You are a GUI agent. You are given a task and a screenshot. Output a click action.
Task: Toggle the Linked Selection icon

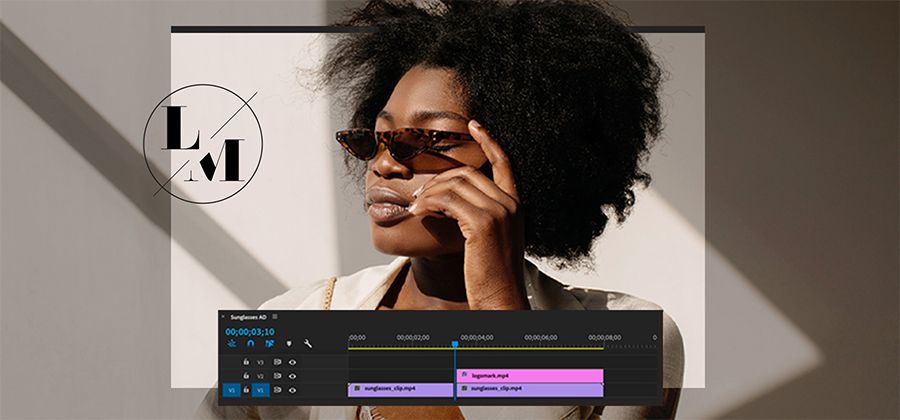tap(269, 344)
